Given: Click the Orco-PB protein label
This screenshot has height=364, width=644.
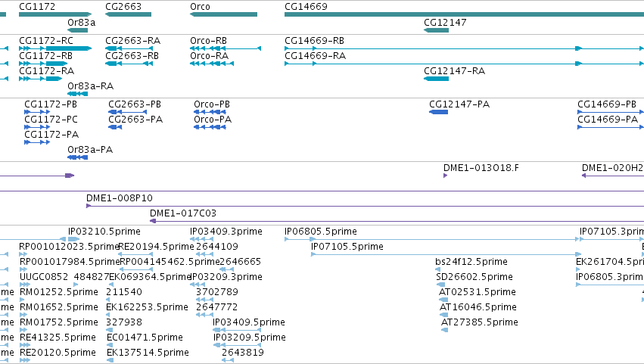Looking at the screenshot, I should [212, 104].
